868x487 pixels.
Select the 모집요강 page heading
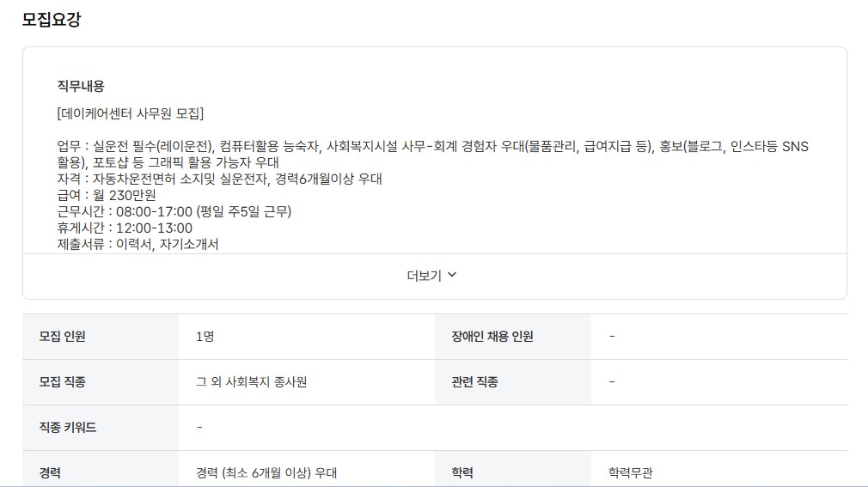click(x=52, y=20)
